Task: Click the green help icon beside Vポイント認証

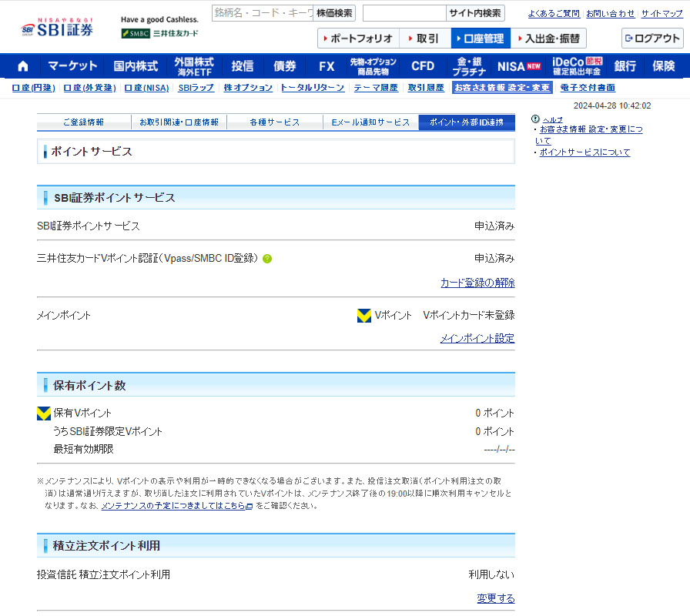Action: (x=267, y=259)
